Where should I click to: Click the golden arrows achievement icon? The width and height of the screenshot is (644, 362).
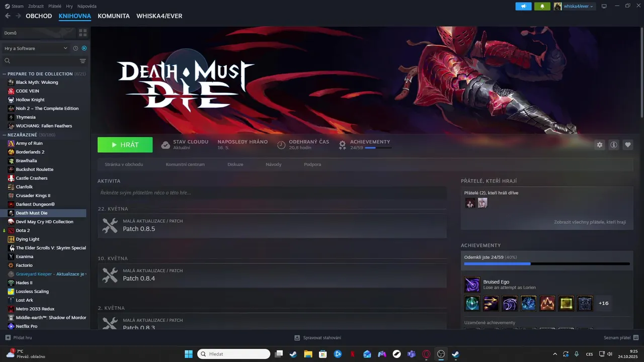pos(491,303)
